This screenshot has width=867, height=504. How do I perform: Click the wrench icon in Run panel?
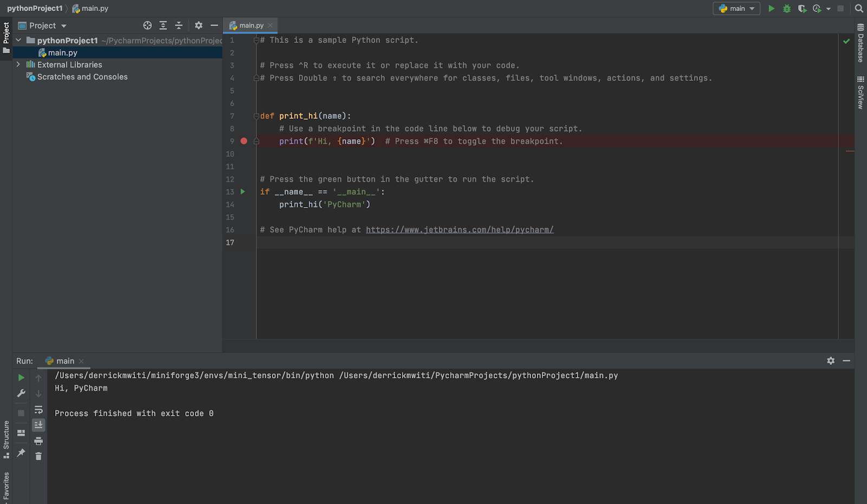click(x=21, y=393)
